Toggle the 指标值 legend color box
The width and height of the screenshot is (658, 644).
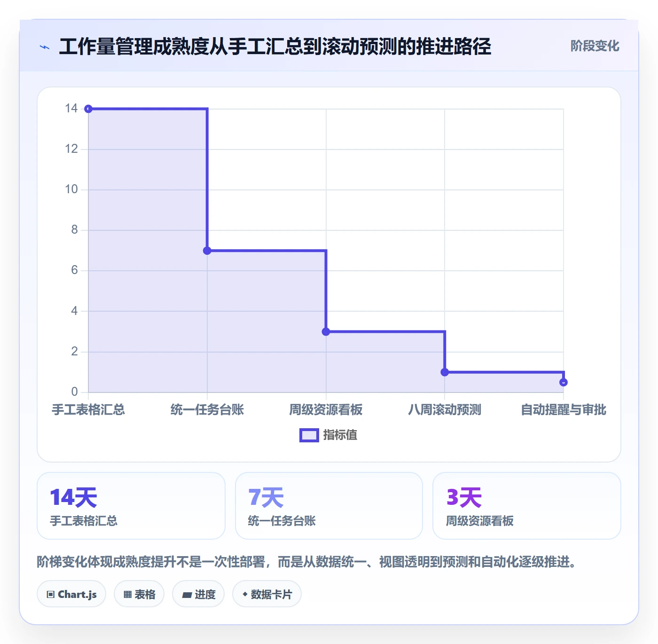[x=309, y=435]
